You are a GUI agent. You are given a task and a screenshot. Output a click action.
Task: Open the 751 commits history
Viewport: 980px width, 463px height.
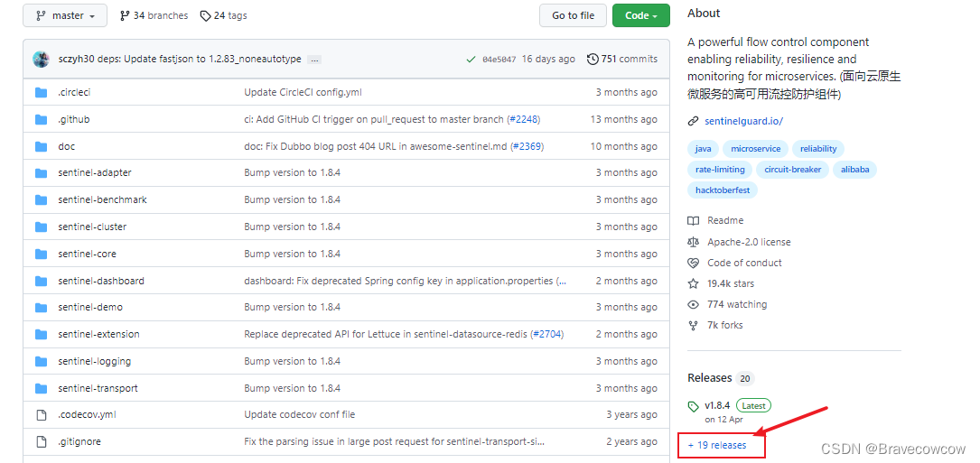pos(622,59)
